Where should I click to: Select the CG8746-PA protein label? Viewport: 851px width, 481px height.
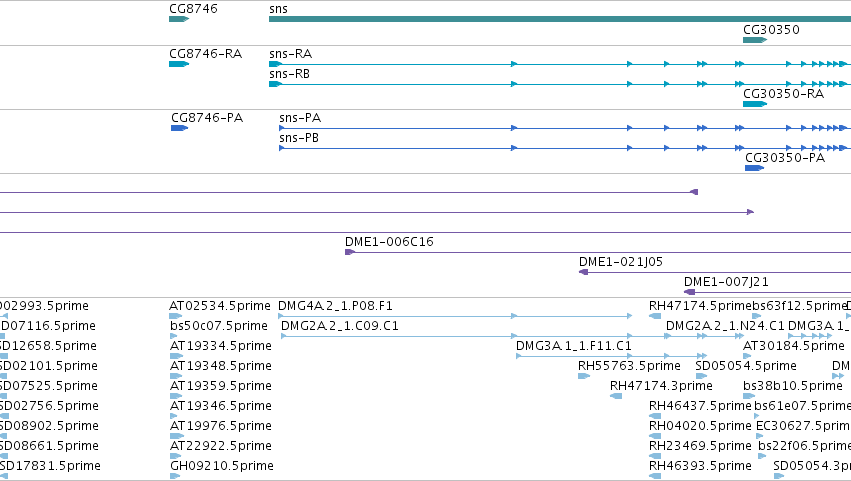tap(207, 118)
